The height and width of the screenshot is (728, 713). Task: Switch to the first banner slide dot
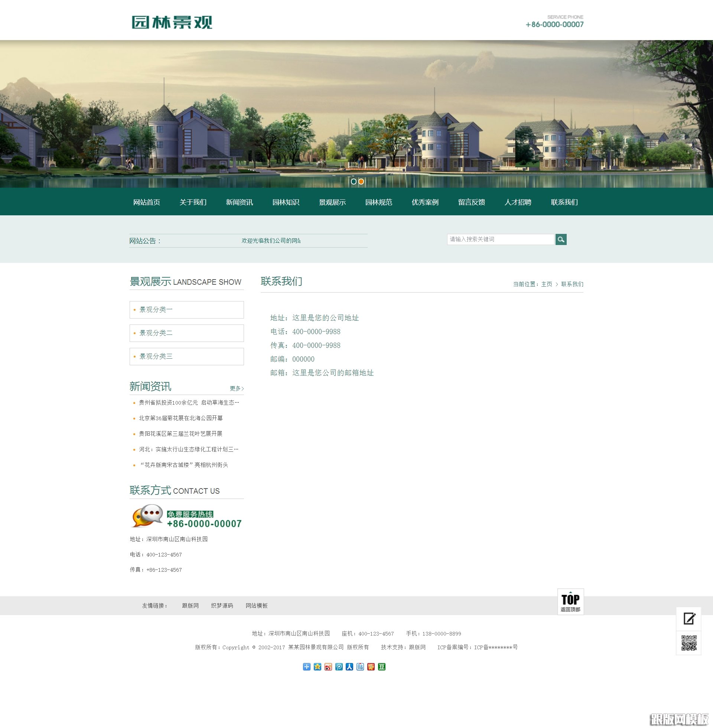(354, 182)
